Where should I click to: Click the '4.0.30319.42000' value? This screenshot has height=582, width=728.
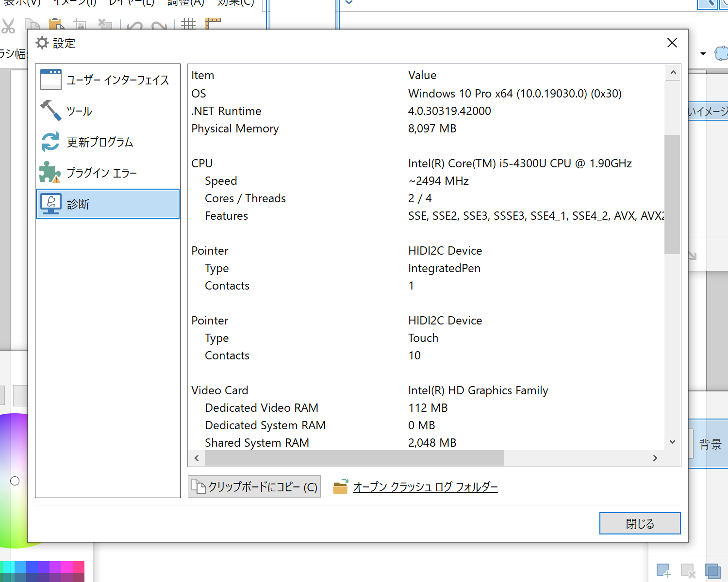[x=449, y=111]
